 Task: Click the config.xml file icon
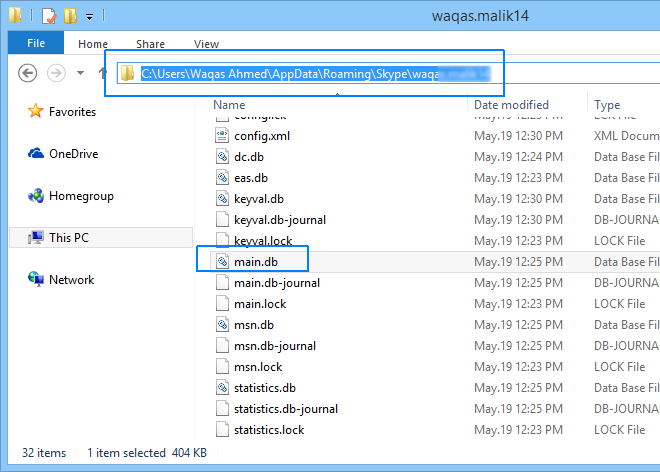point(222,136)
